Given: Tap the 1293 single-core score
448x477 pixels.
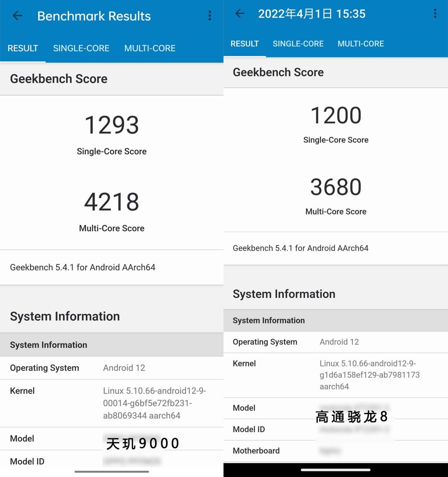Looking at the screenshot, I should pos(112,125).
